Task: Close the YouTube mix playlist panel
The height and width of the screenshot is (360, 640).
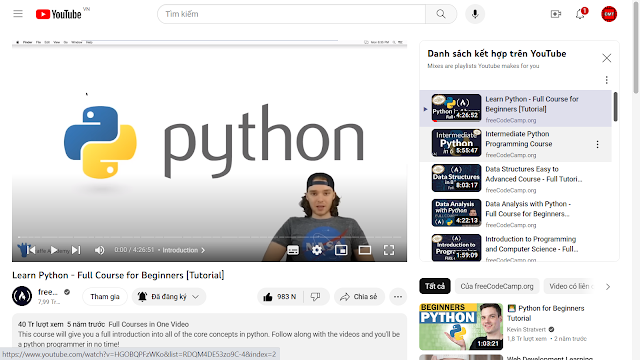Action: [607, 58]
